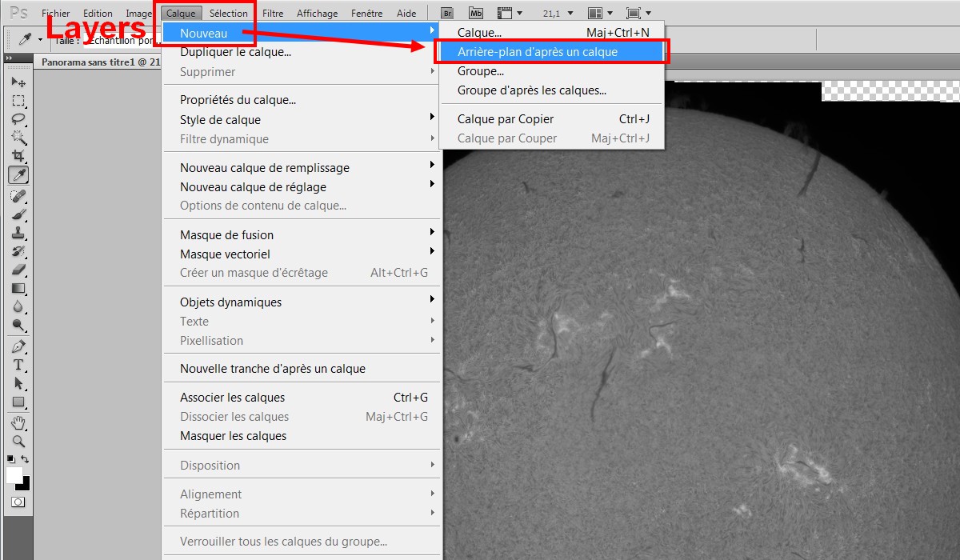Viewport: 960px width, 560px height.
Task: Select the Blur drop tool
Action: (x=18, y=306)
